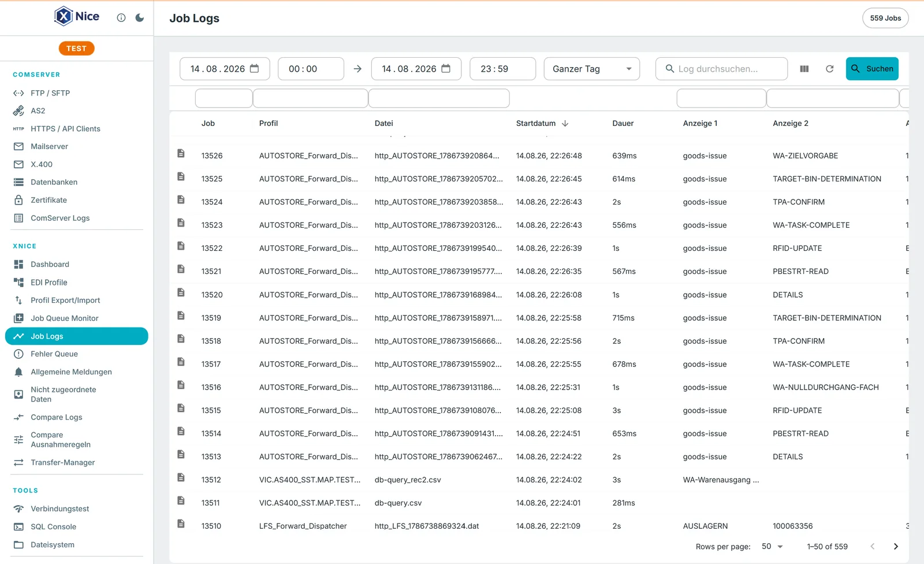Viewport: 924px width, 564px height.
Task: Click the Datei column header
Action: coord(384,124)
